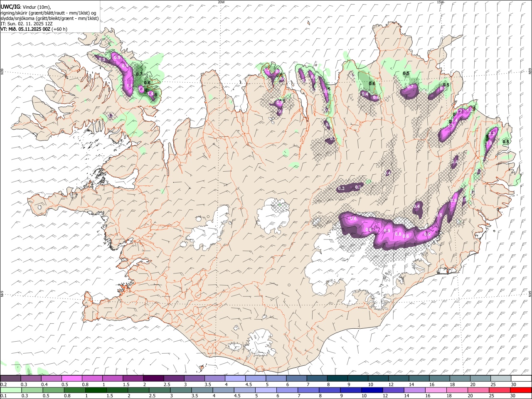Viewport: 532px width, 399px height.
Task: Click the 'VT: Mið. 05.11.2025 00Z' valid time
Action: coord(26,29)
